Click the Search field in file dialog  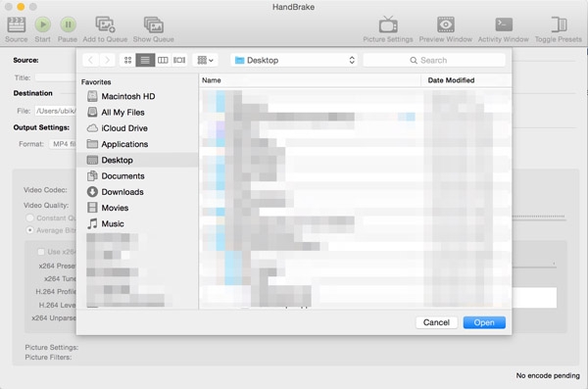coord(434,60)
